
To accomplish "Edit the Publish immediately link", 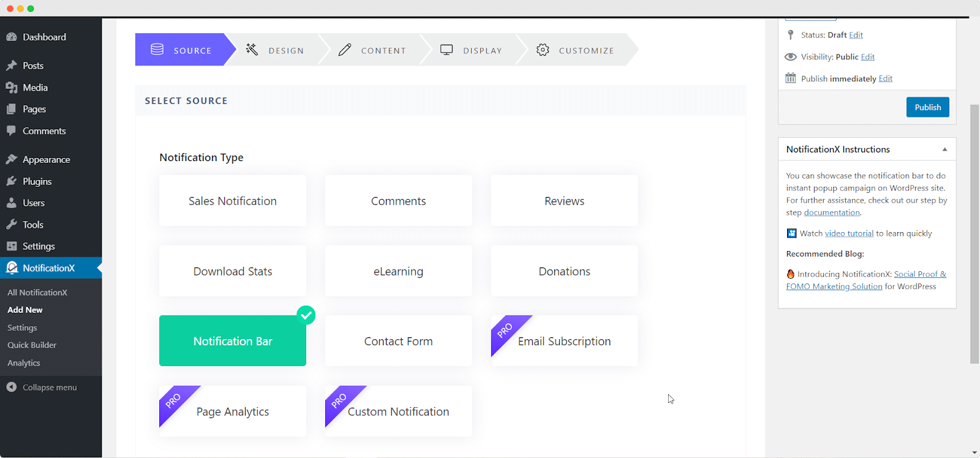I will 886,78.
